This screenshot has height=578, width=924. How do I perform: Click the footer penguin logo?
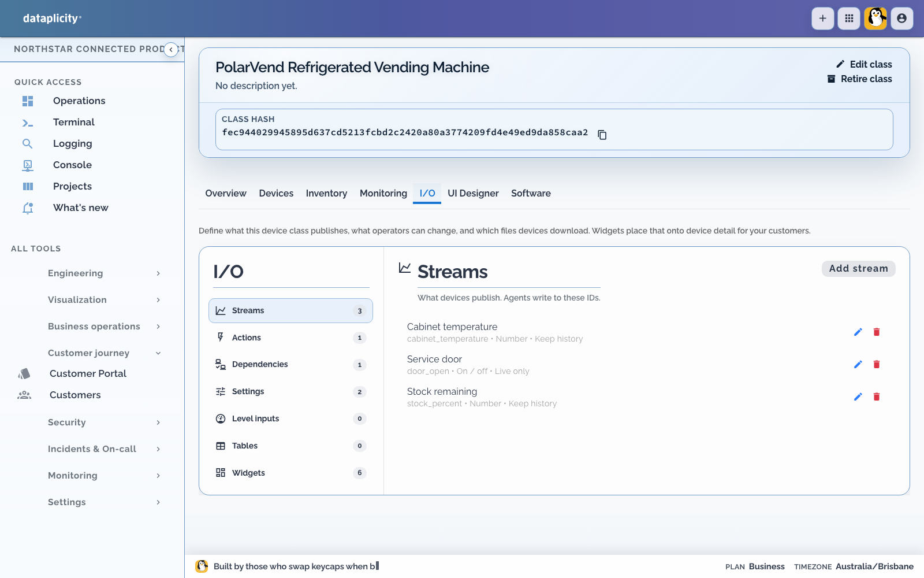point(202,566)
